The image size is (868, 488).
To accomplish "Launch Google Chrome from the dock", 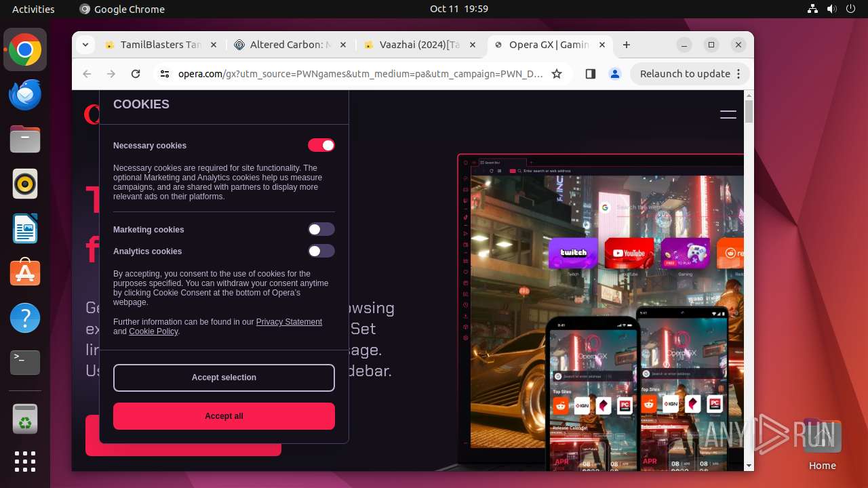I will tap(25, 49).
